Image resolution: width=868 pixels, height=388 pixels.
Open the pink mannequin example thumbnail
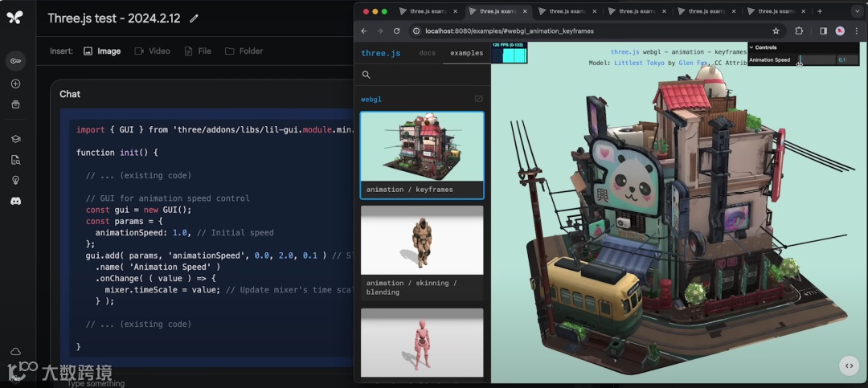click(x=422, y=343)
